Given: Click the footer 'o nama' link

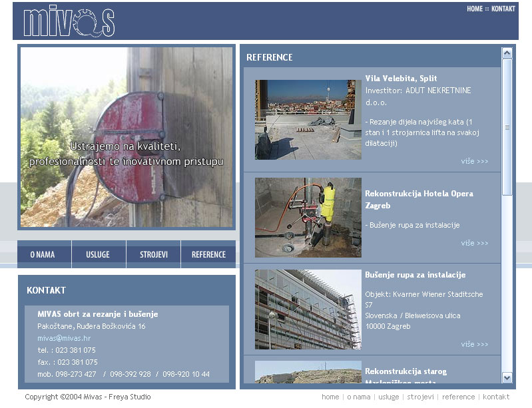Looking at the screenshot, I should pos(358,397).
